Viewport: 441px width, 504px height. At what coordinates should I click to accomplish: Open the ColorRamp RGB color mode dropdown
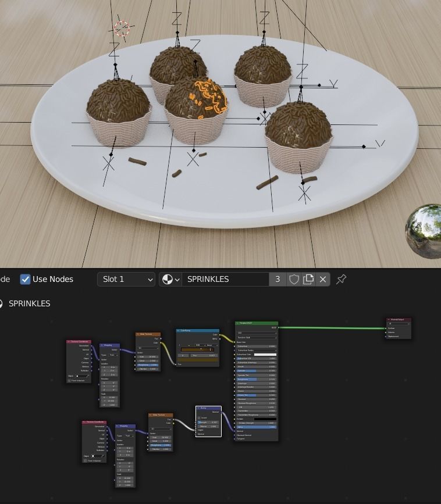[x=200, y=345]
